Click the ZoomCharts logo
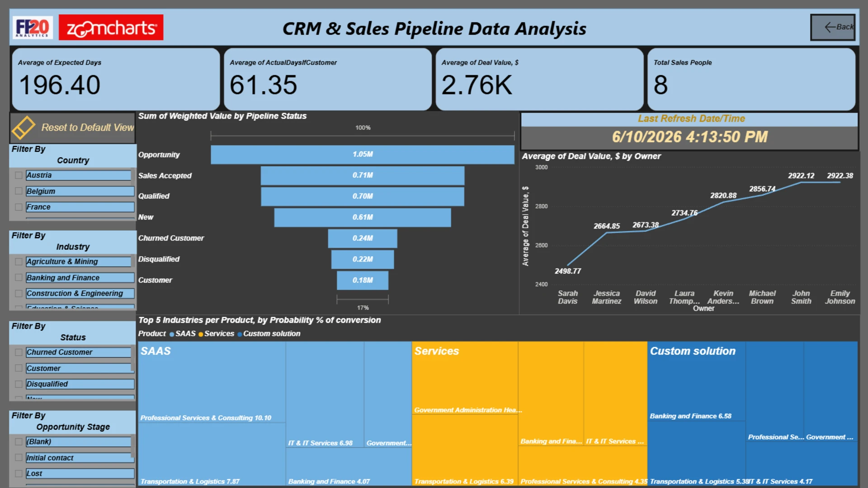Viewport: 868px width, 488px height. 111,28
